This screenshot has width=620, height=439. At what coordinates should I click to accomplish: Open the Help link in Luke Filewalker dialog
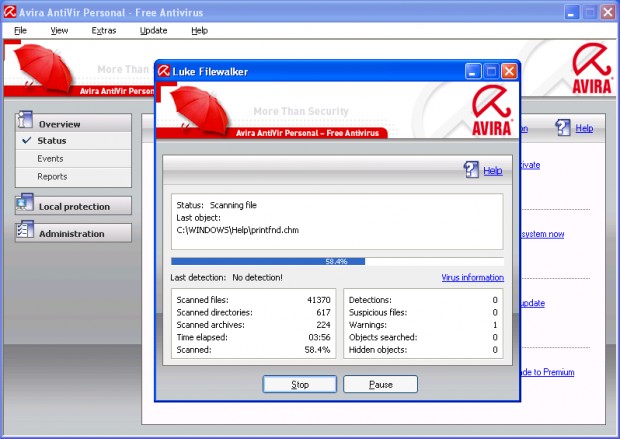(x=493, y=171)
